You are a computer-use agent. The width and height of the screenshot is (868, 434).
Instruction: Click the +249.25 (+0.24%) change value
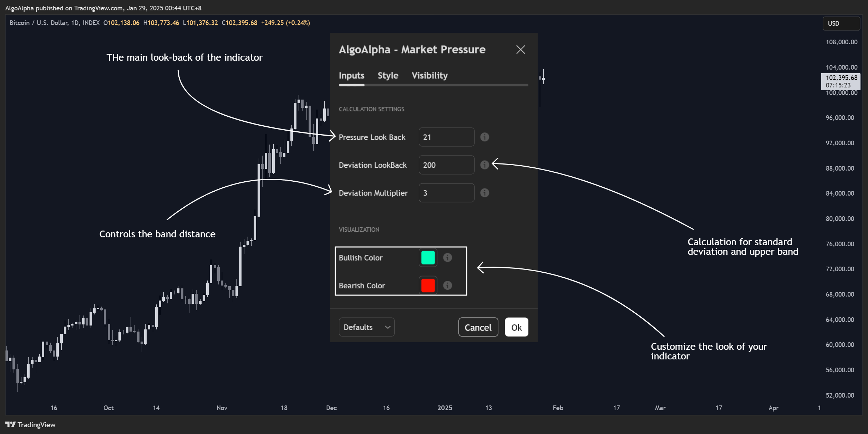(285, 23)
